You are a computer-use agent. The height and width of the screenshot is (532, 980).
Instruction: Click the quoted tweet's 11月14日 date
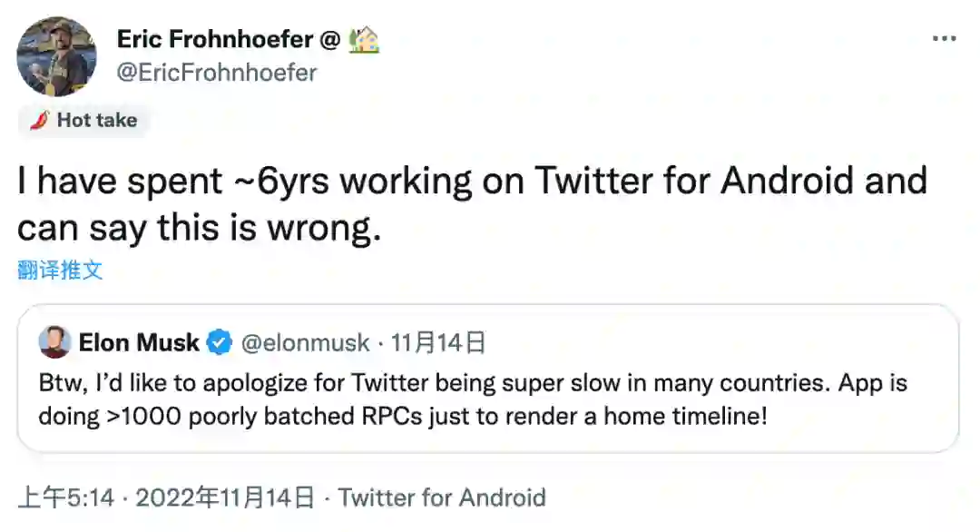pyautogui.click(x=438, y=343)
